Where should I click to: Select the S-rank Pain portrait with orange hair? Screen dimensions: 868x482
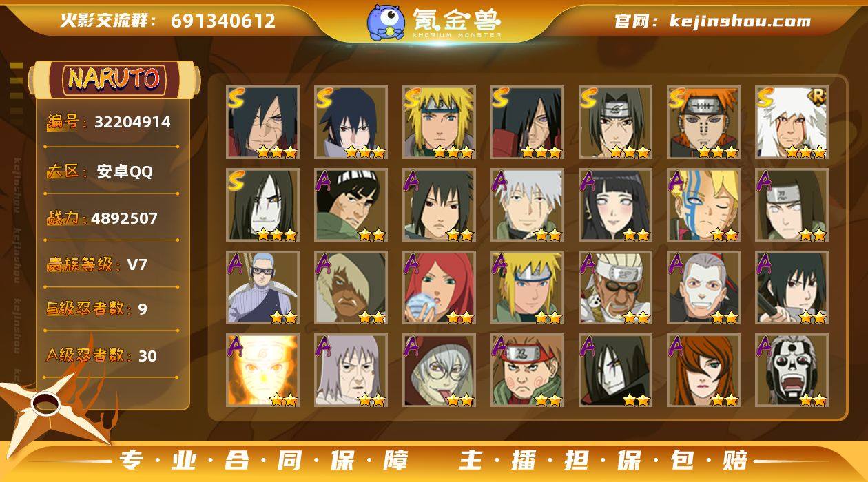[703, 123]
